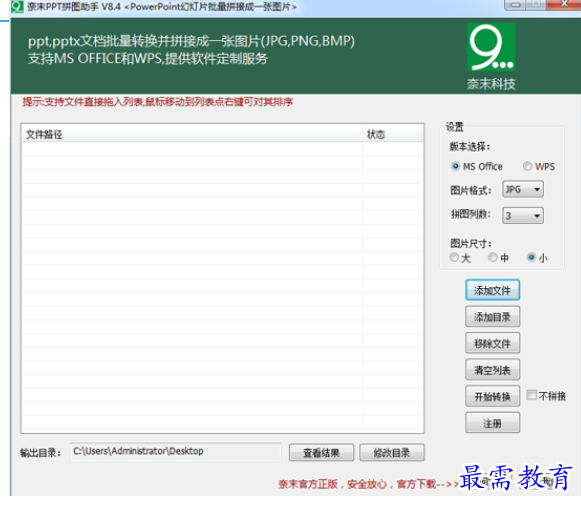Click the 查看结果 button
The image size is (581, 509).
(321, 453)
